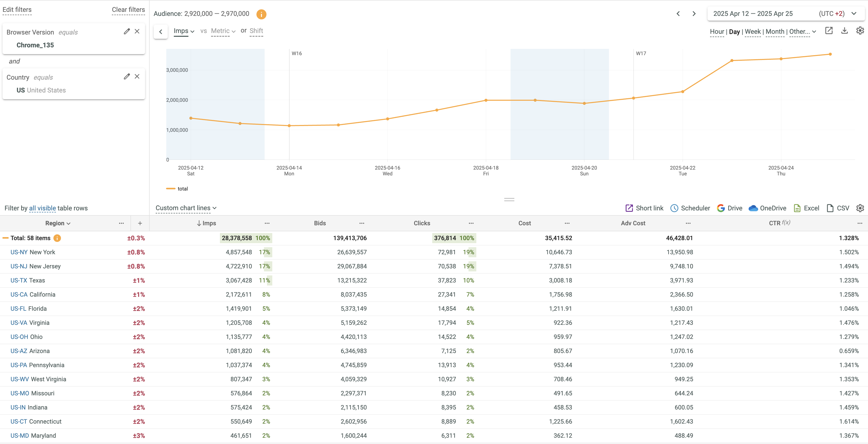Open chart in new window icon

pos(829,31)
